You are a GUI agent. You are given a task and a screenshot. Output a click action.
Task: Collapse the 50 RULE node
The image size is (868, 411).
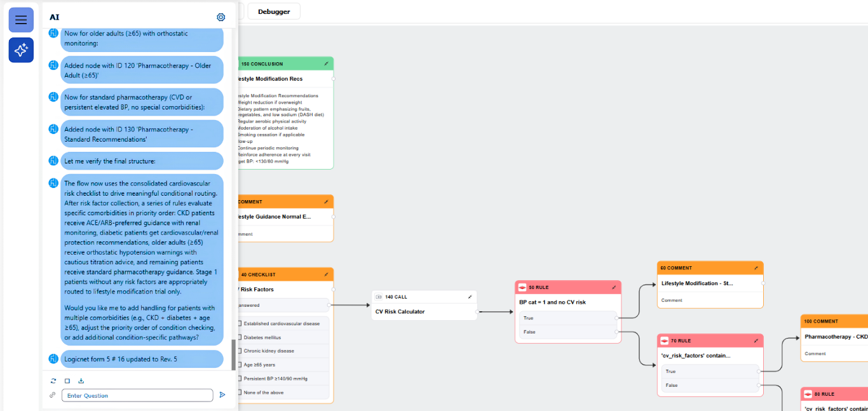614,287
